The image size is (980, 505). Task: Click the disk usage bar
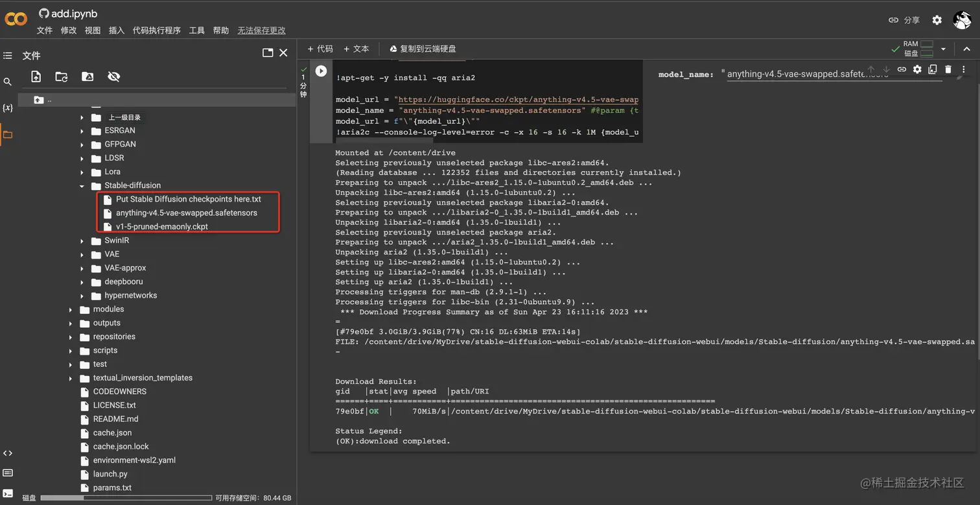tap(126, 498)
